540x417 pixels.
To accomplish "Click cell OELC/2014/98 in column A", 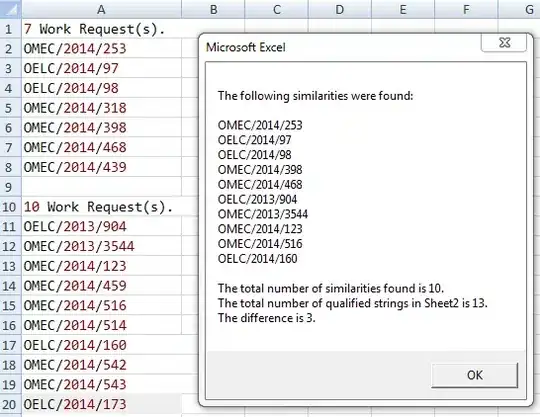I will 101,88.
